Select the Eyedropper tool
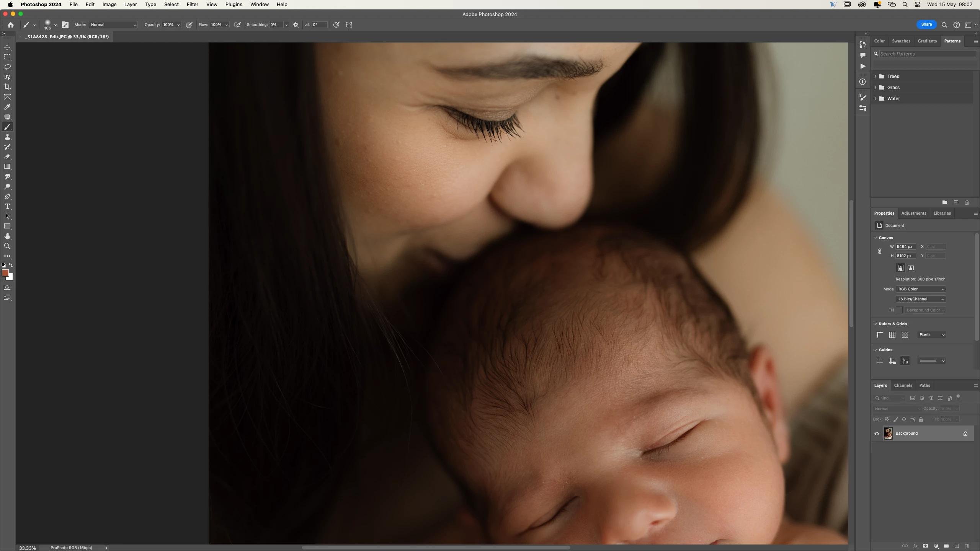The width and height of the screenshot is (980, 551). tap(7, 107)
